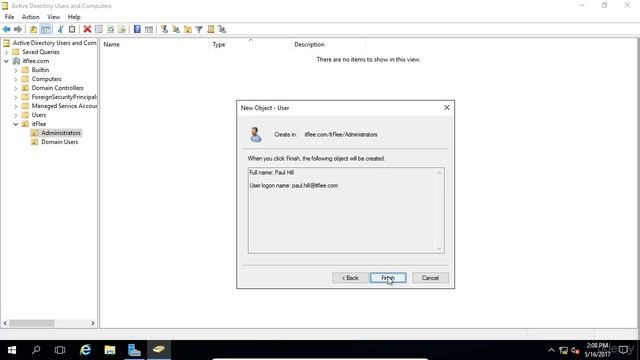Click inside the object summary text box
Screen dimensions: 640x360
pyautogui.click(x=346, y=211)
